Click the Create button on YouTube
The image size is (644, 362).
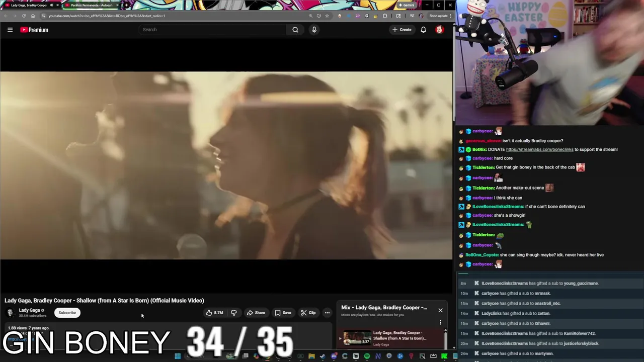click(x=402, y=30)
